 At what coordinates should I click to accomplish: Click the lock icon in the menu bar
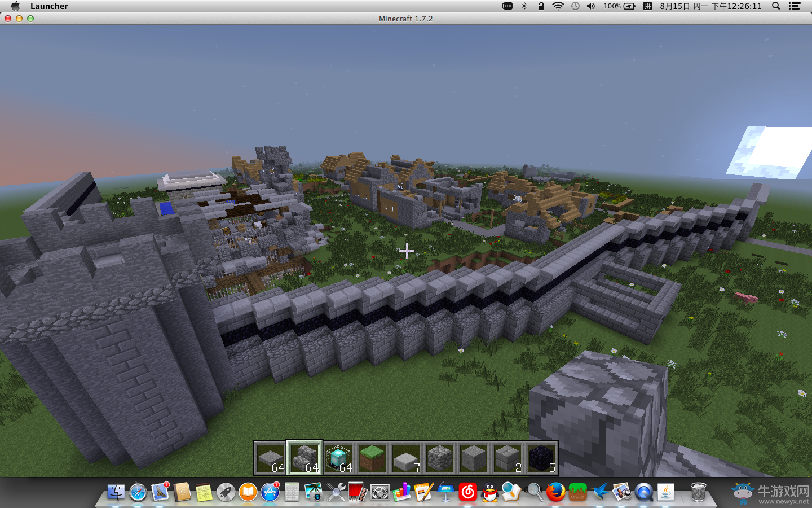tap(541, 6)
